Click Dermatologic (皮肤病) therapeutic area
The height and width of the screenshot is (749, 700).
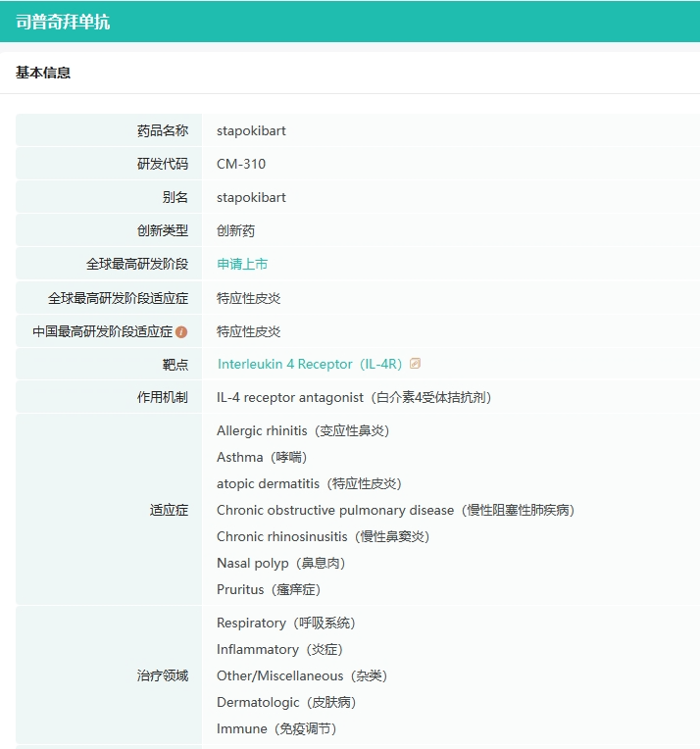pos(286,702)
